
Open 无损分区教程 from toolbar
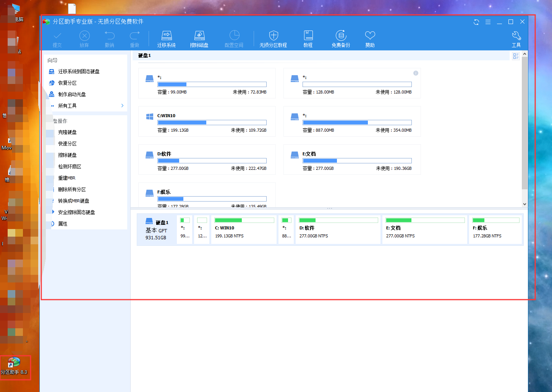[x=273, y=39]
